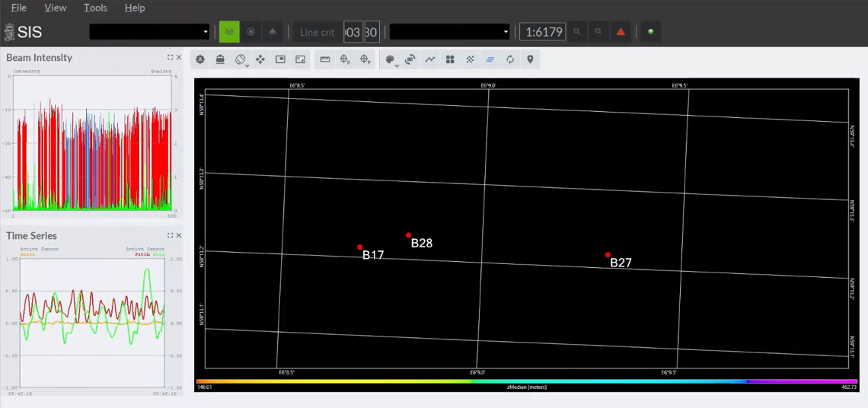
Task: Select the ruler measure tool
Action: [x=325, y=59]
